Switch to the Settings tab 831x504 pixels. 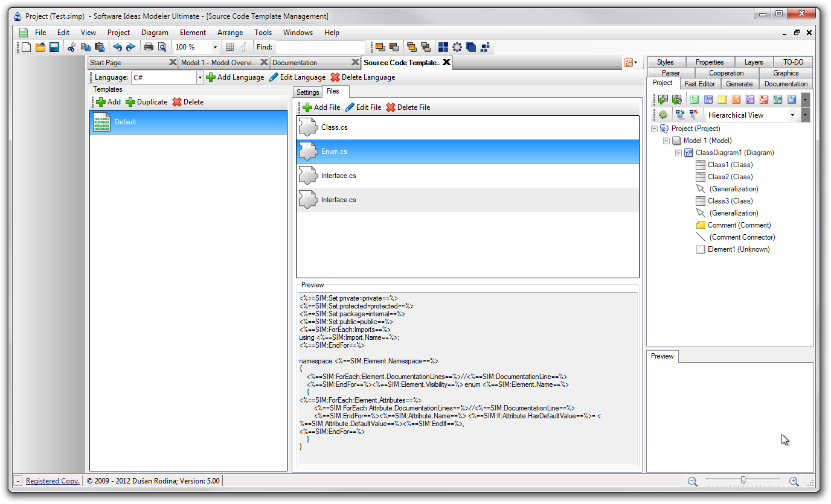click(307, 92)
